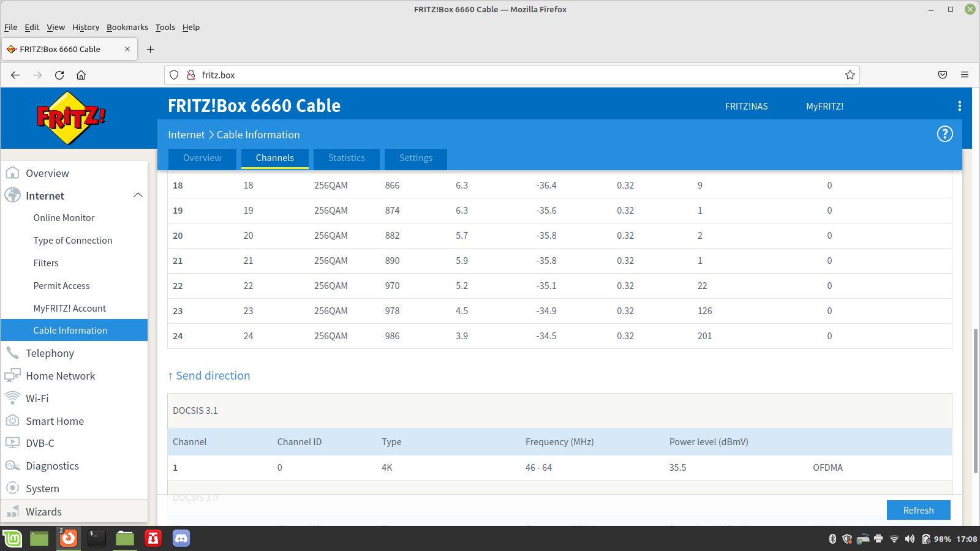
Task: Launch Discord from the taskbar
Action: 181,538
